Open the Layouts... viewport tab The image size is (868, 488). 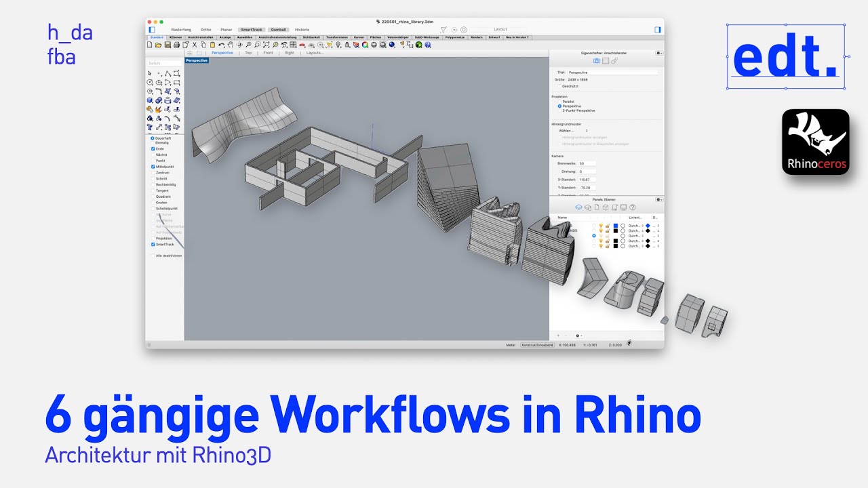click(315, 52)
